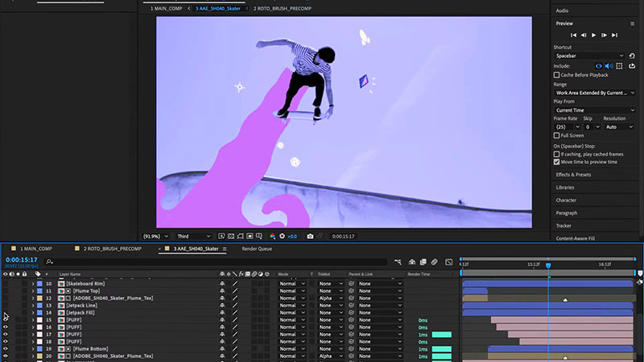The width and height of the screenshot is (644, 362).
Task: Click the reset shortcut icon beside Spacebar
Action: (632, 56)
